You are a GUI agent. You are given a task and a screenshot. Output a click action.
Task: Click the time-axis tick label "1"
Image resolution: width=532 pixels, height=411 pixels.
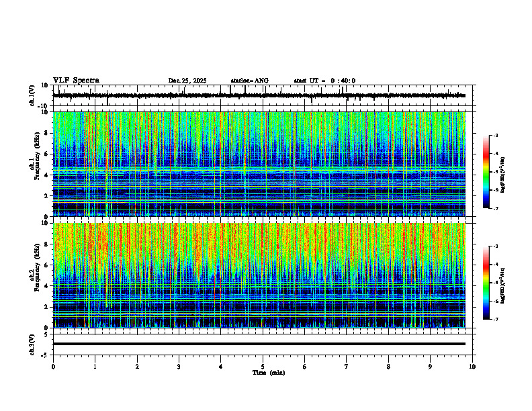(x=95, y=367)
